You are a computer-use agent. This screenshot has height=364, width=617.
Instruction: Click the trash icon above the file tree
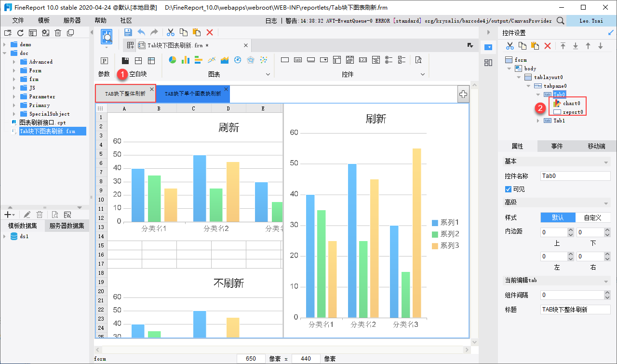58,33
